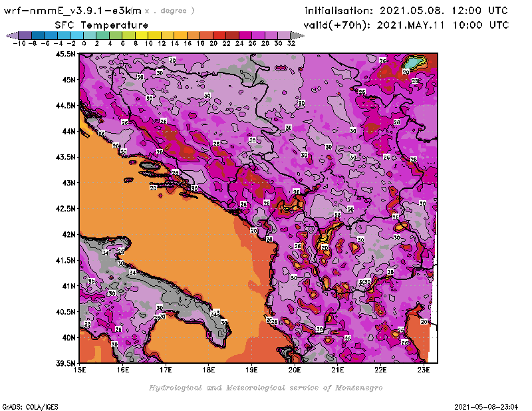Click the '32' legend tick label

coord(291,43)
